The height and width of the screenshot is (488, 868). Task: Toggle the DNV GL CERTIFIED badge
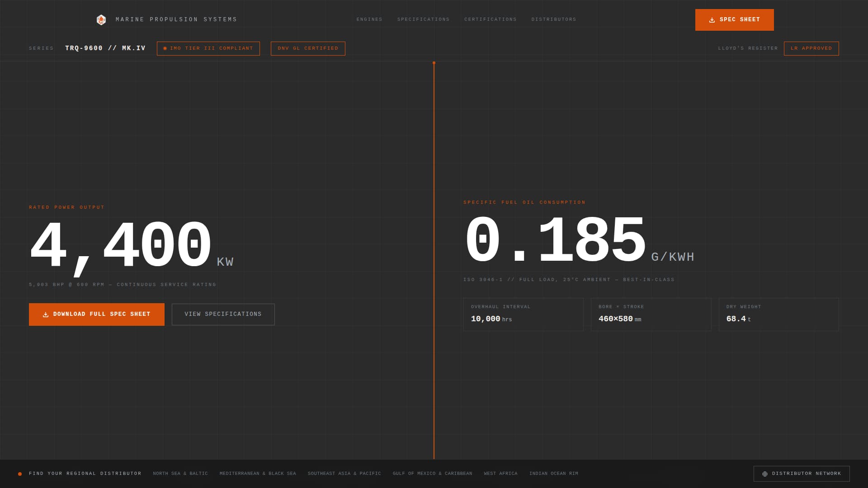pyautogui.click(x=308, y=48)
